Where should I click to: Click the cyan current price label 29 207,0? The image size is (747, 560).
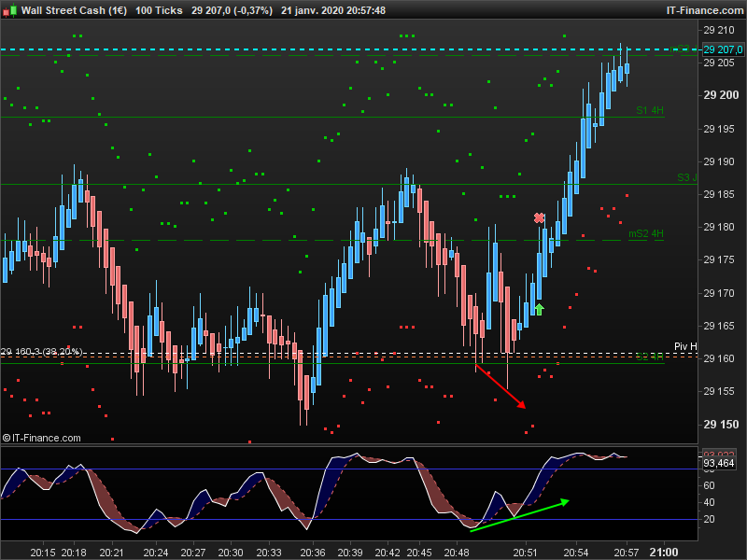pos(723,49)
